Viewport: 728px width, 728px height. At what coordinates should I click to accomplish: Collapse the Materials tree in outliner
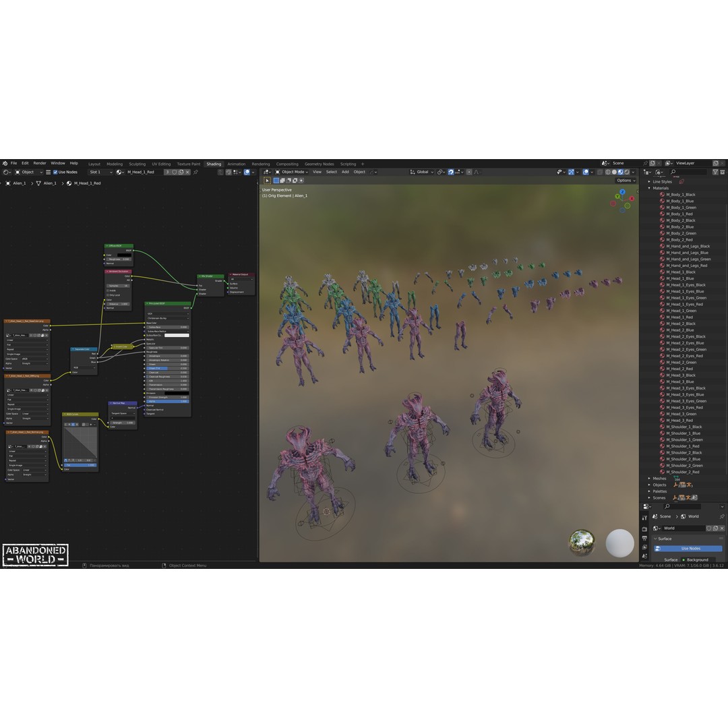tap(650, 188)
